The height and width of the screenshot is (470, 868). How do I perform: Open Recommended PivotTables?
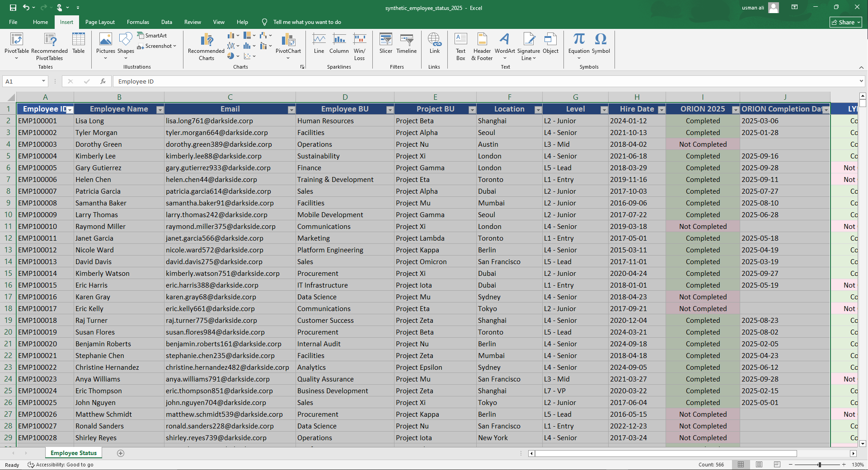click(x=49, y=46)
